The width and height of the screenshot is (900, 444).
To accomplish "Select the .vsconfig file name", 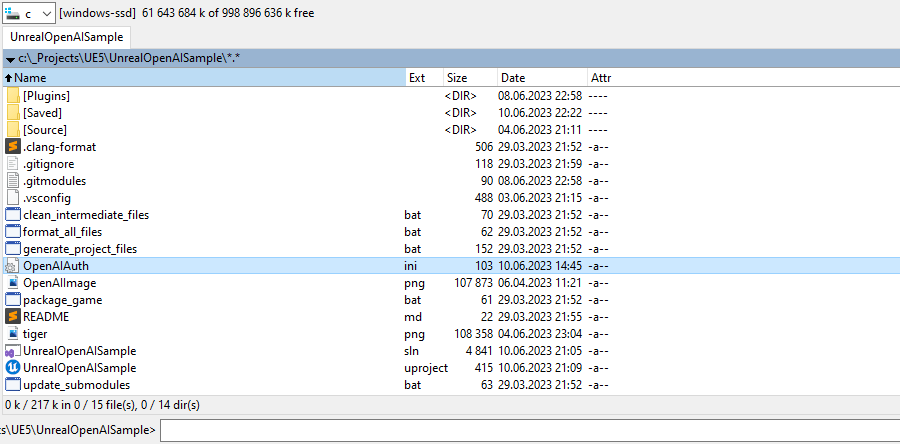I will [47, 198].
